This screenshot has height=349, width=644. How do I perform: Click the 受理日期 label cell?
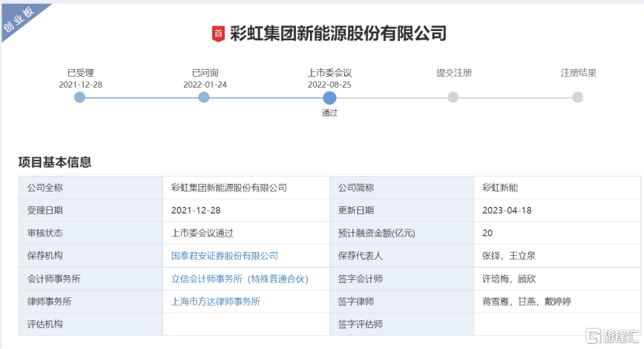coord(91,210)
